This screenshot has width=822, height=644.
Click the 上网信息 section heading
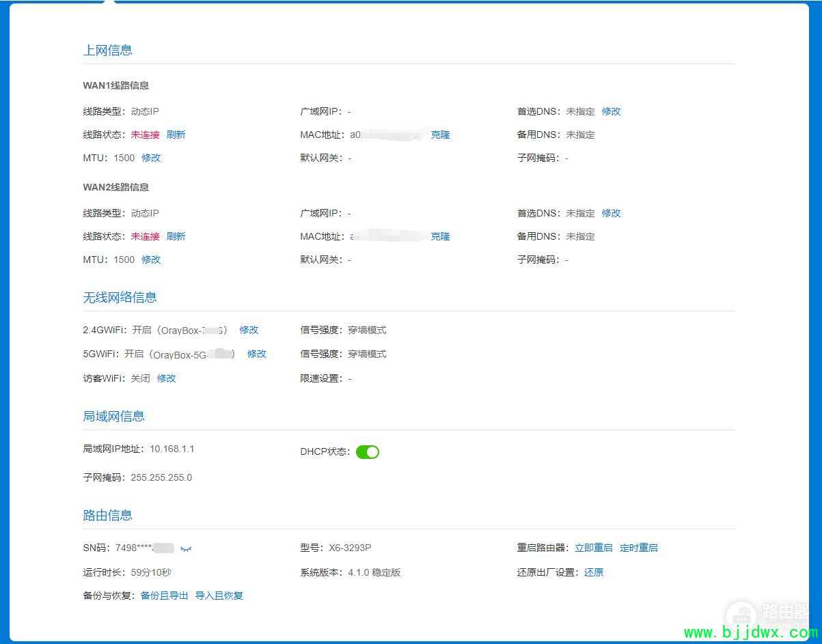pyautogui.click(x=108, y=50)
